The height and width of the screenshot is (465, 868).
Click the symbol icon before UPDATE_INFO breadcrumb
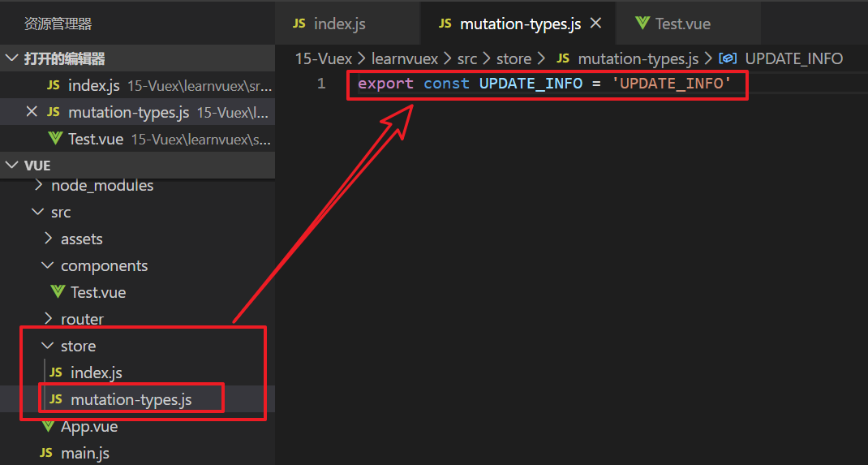point(728,58)
